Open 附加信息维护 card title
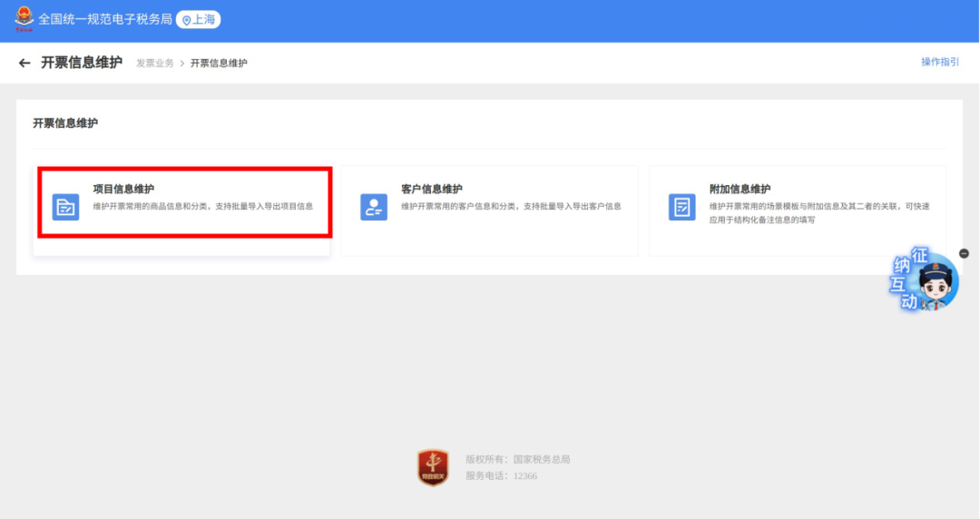This screenshot has width=980, height=519. point(740,189)
